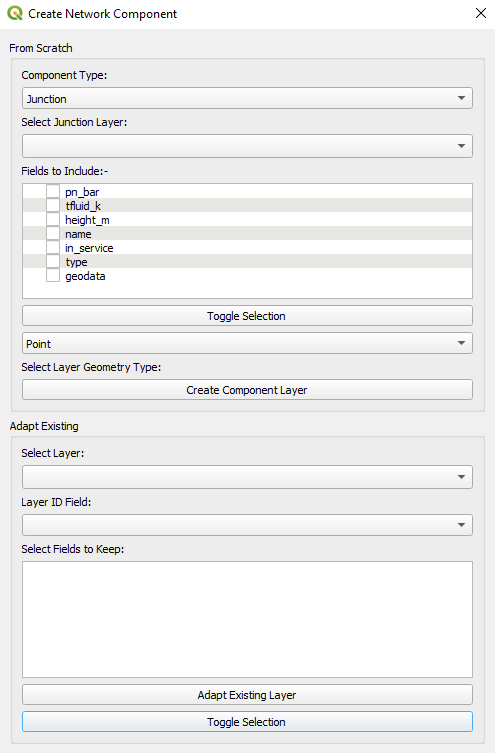
Task: Click the Create Component Layer button
Action: [x=247, y=389]
